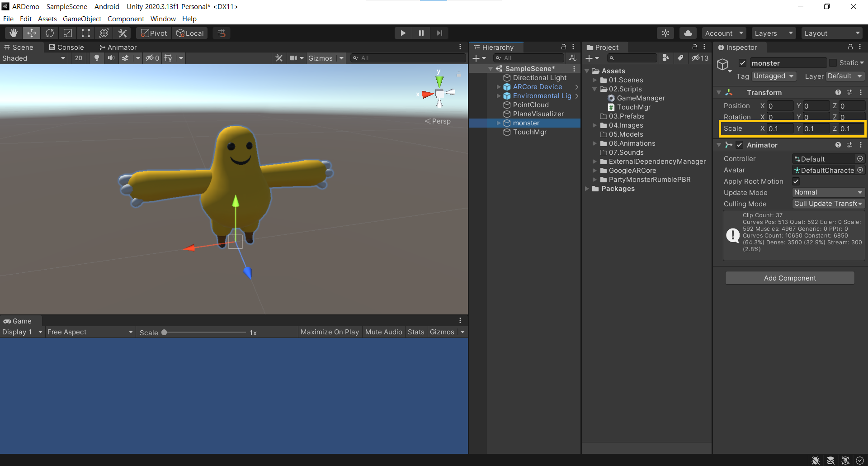868x466 pixels.
Task: Disable the Animator component checkbox
Action: [740, 145]
